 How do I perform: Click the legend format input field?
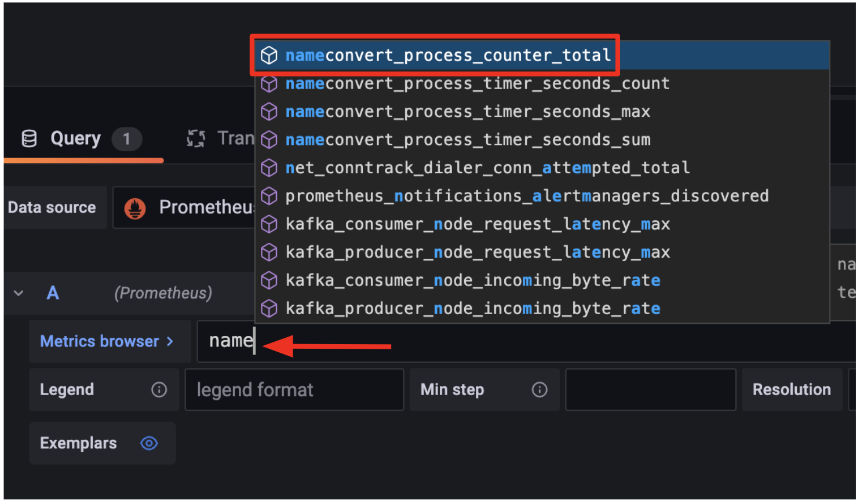click(x=294, y=390)
